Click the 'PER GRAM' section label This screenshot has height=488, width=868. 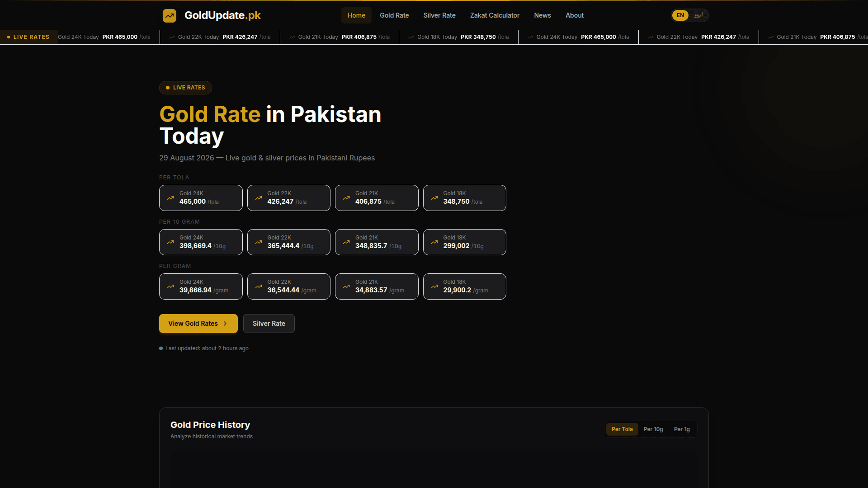pyautogui.click(x=175, y=266)
